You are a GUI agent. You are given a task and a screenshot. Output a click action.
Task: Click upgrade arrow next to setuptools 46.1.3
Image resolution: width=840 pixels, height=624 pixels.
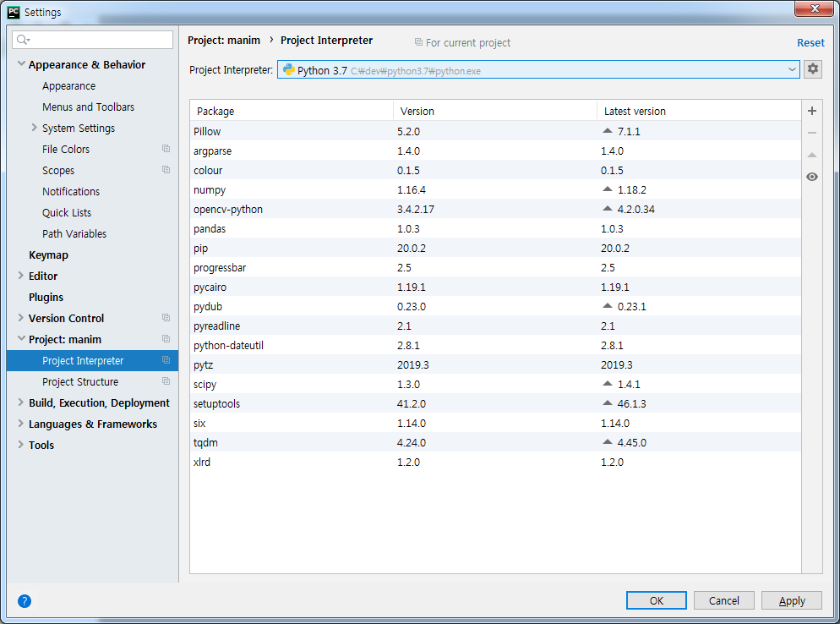click(x=607, y=402)
